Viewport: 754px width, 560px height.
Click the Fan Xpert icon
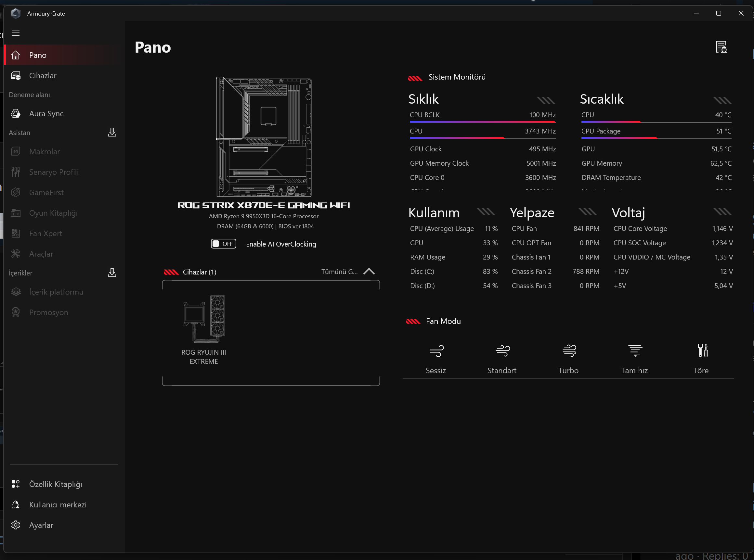coord(16,233)
